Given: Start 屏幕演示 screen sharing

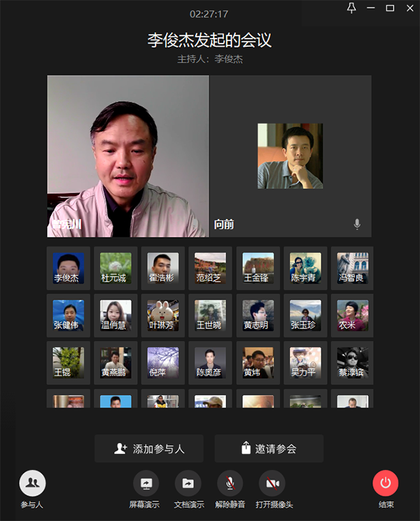Looking at the screenshot, I should [x=146, y=483].
